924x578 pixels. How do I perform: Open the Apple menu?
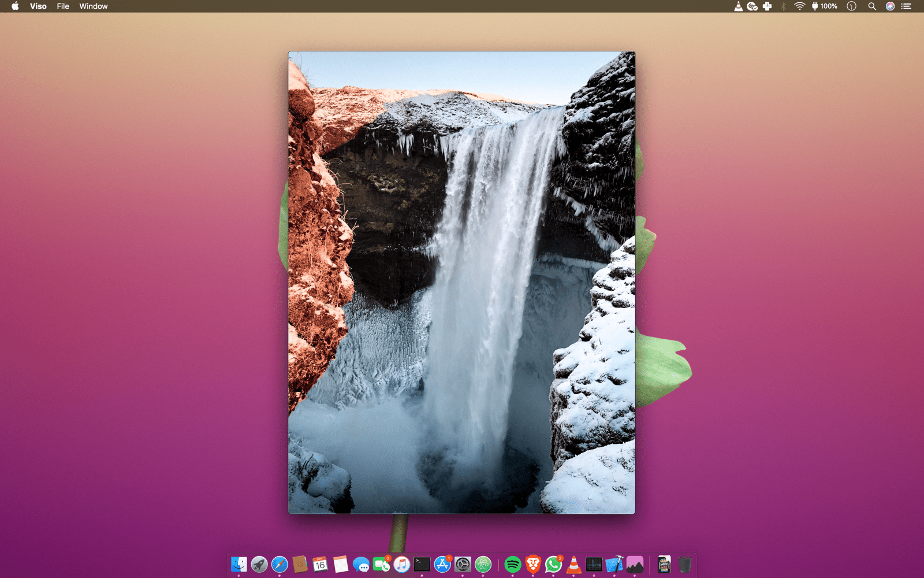click(15, 6)
